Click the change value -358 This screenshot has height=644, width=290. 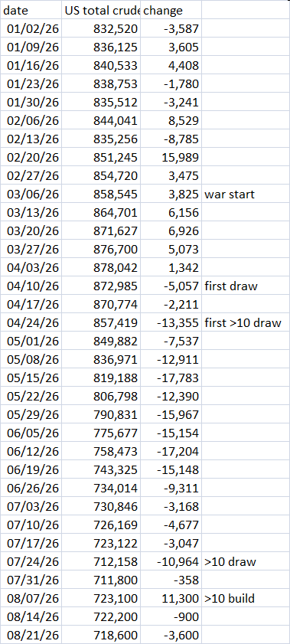click(171, 580)
